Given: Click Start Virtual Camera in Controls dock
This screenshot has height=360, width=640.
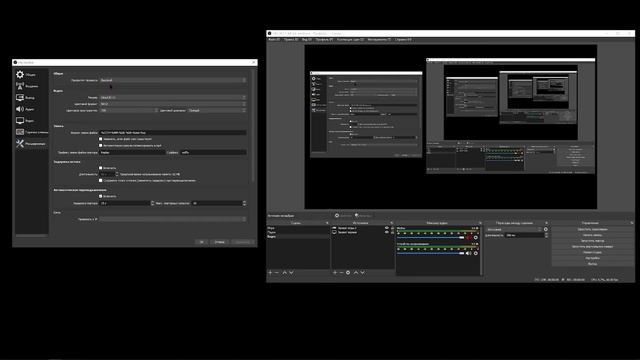Looking at the screenshot, I should (593, 247).
